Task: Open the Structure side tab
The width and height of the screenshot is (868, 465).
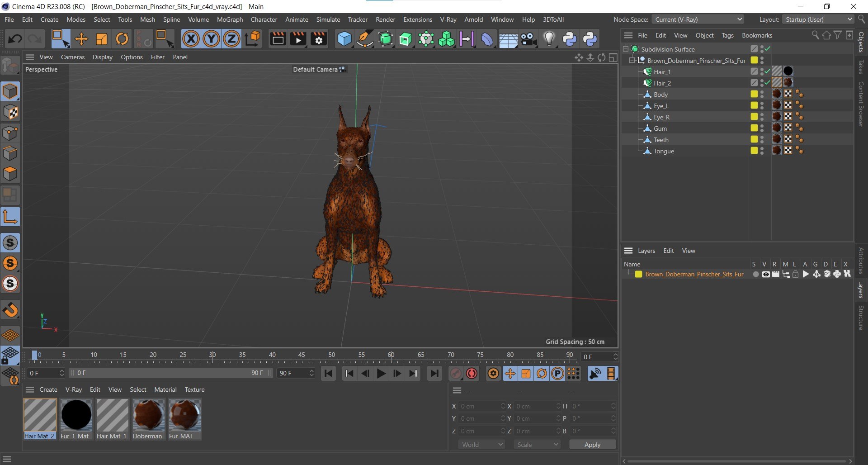Action: pyautogui.click(x=861, y=318)
